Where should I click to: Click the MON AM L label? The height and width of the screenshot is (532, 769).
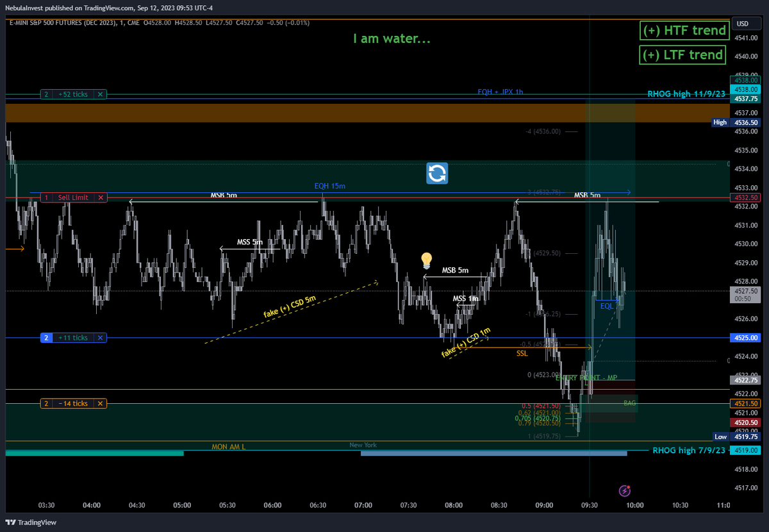pos(229,446)
